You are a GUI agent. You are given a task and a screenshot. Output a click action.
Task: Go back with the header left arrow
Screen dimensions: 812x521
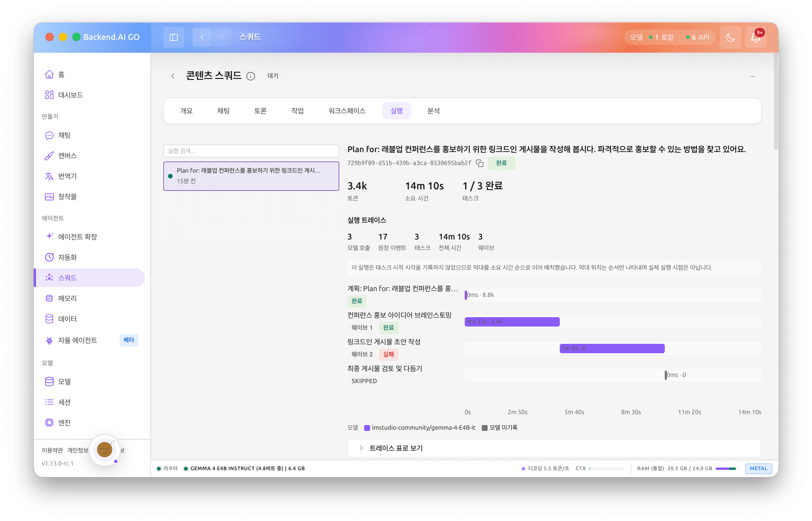pyautogui.click(x=202, y=37)
